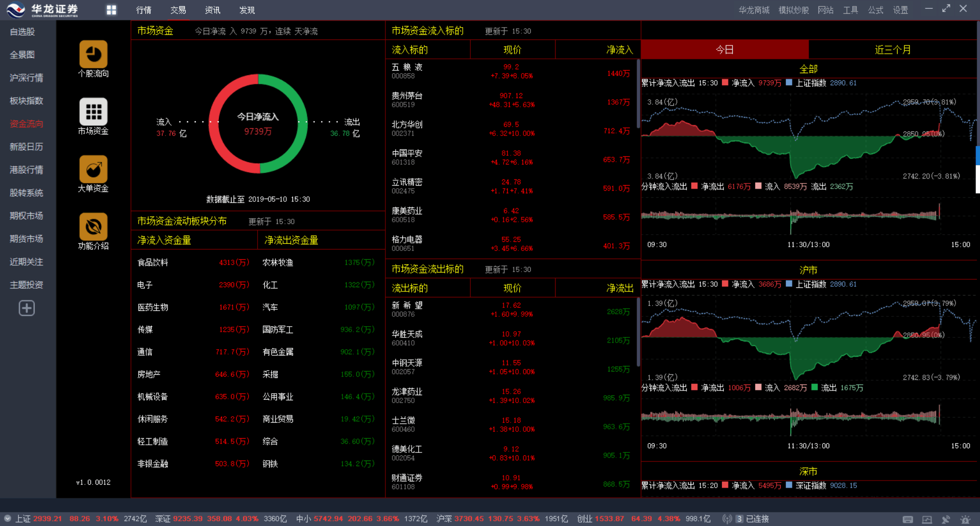Click the 今日净流入 donut chart
Image resolution: width=980 pixels, height=526 pixels.
(258, 124)
